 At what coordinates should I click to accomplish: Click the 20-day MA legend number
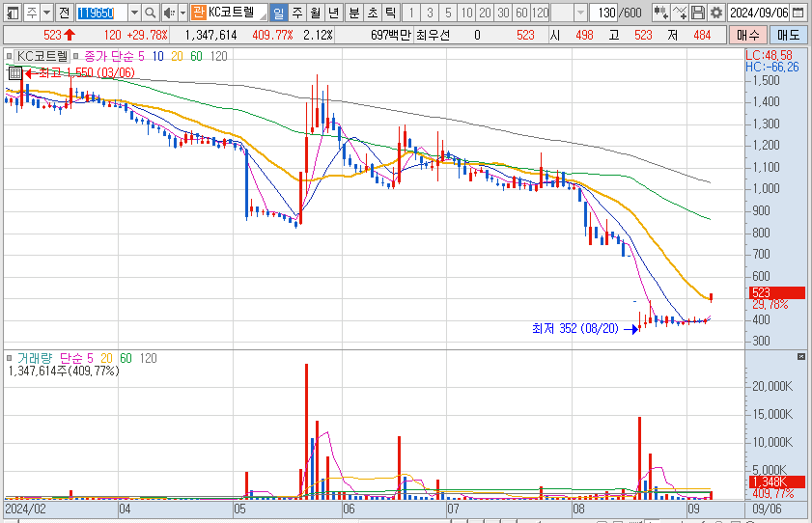click(177, 56)
